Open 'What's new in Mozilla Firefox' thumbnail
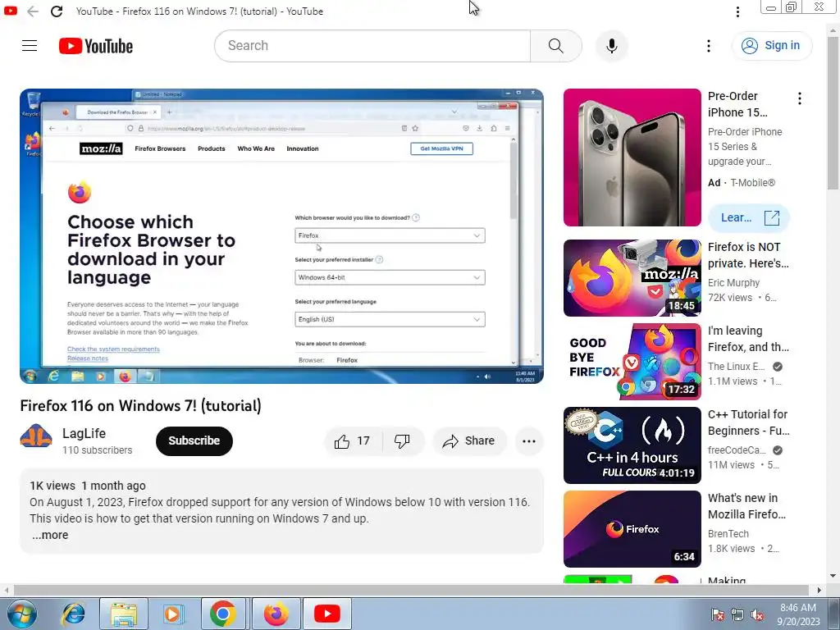Image resolution: width=840 pixels, height=630 pixels. 632,529
